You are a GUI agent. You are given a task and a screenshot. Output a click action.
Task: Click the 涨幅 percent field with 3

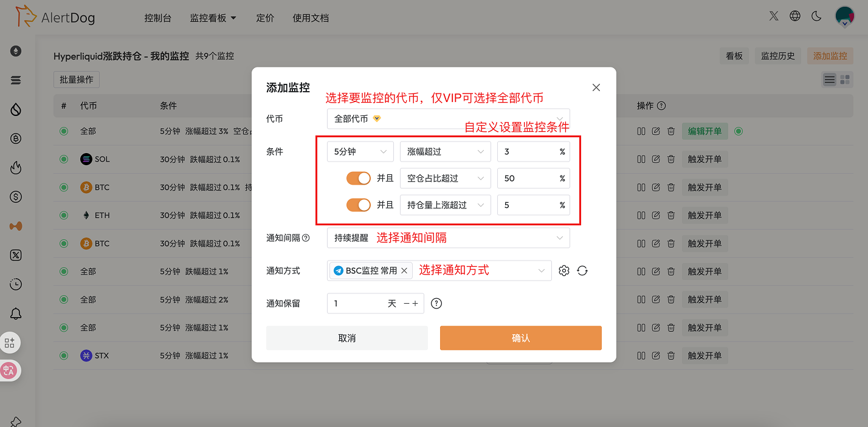534,152
